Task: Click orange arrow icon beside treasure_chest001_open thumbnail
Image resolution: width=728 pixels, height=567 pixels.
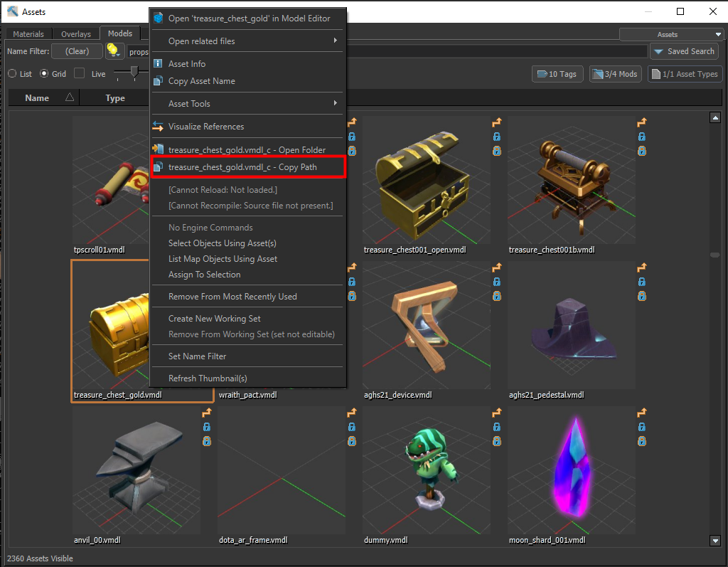Action: coord(497,122)
